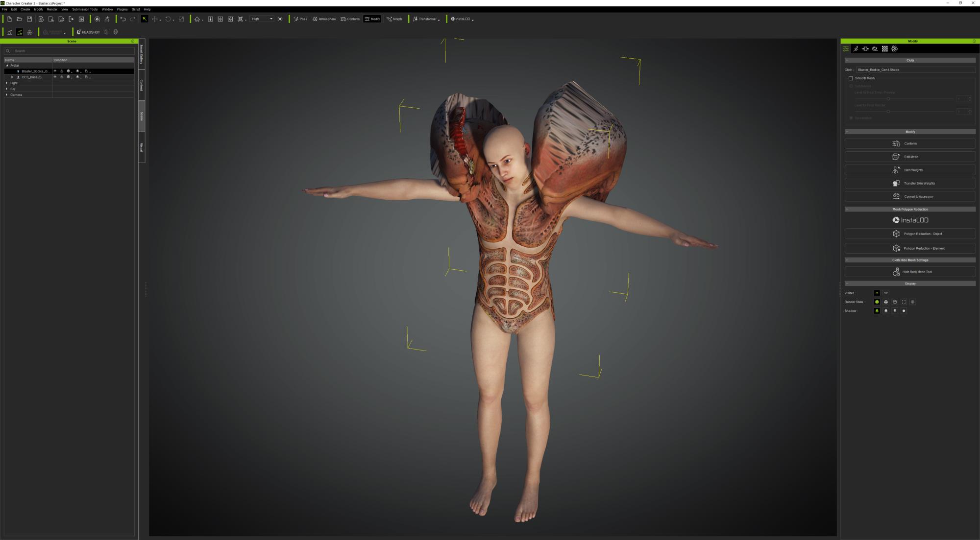Click the Open Project folder icon

click(x=19, y=19)
